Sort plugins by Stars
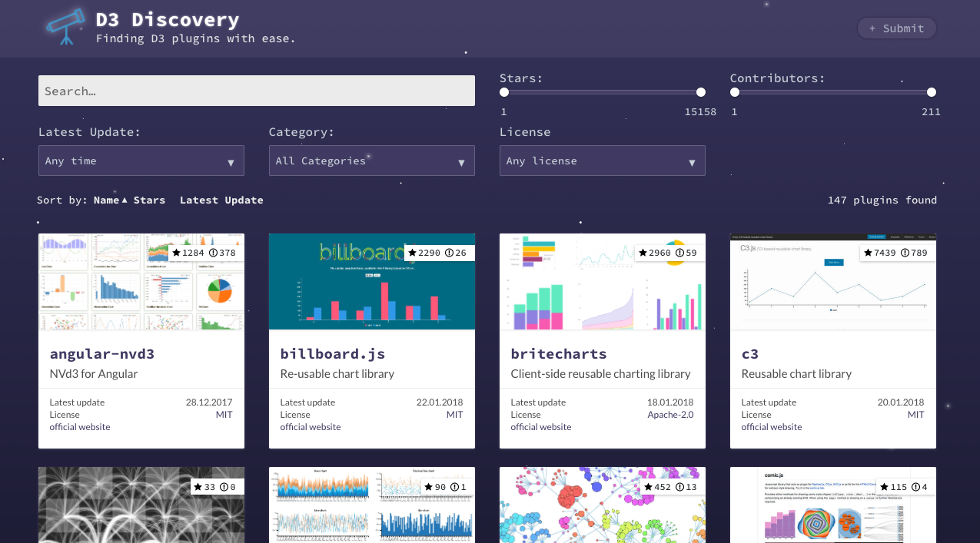Screen dimensions: 980x543 point(149,200)
